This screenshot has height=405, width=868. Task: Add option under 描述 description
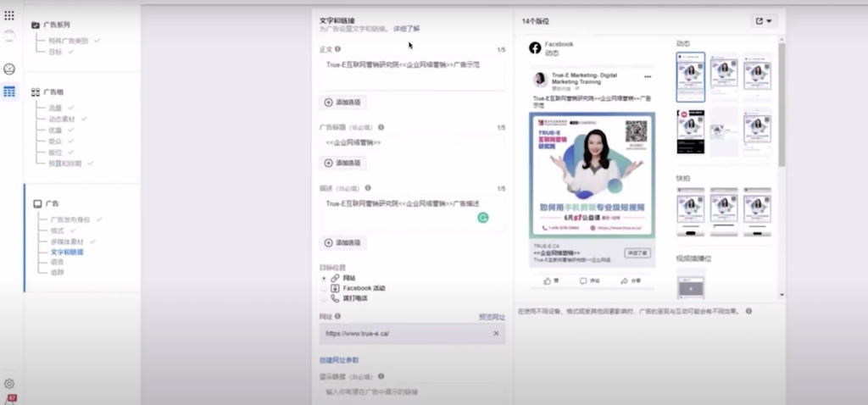click(342, 243)
